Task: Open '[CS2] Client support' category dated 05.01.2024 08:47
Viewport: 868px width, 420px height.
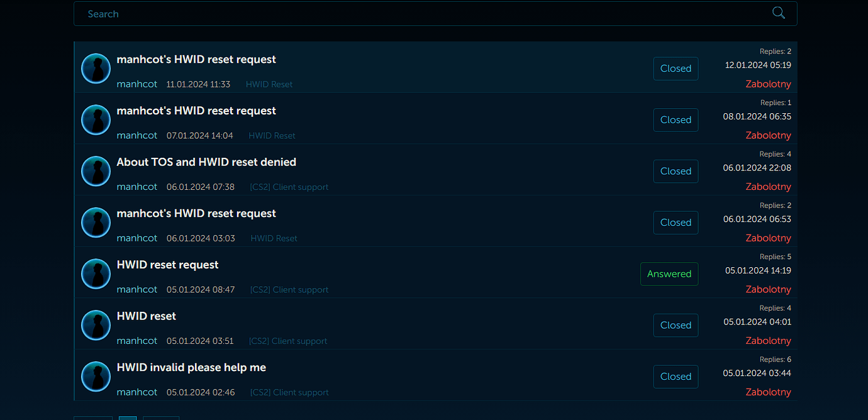Action: click(289, 290)
